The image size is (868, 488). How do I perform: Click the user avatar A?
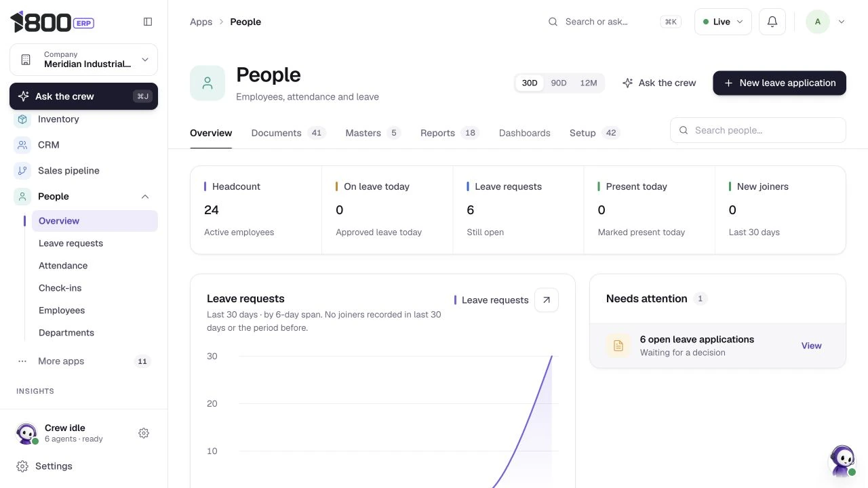818,22
